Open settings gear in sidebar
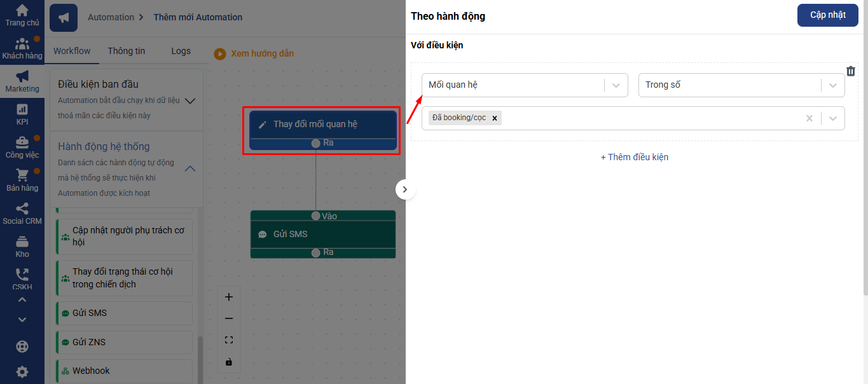This screenshot has width=868, height=384. coord(22,372)
